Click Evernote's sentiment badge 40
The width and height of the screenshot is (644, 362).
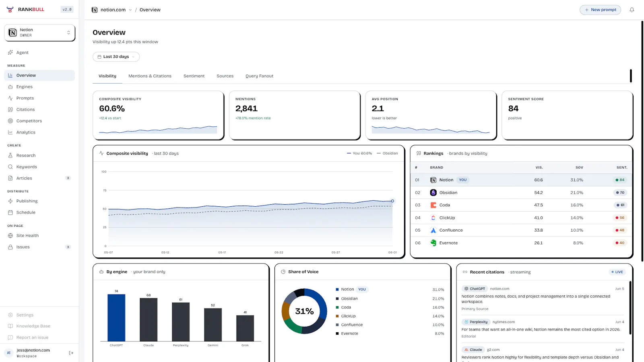click(620, 243)
